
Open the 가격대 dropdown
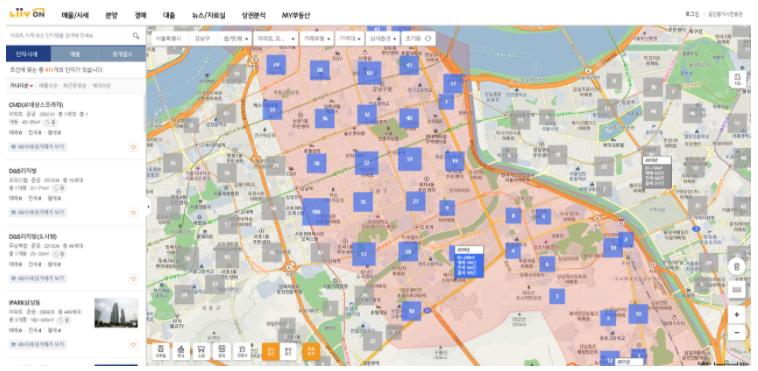click(x=350, y=39)
